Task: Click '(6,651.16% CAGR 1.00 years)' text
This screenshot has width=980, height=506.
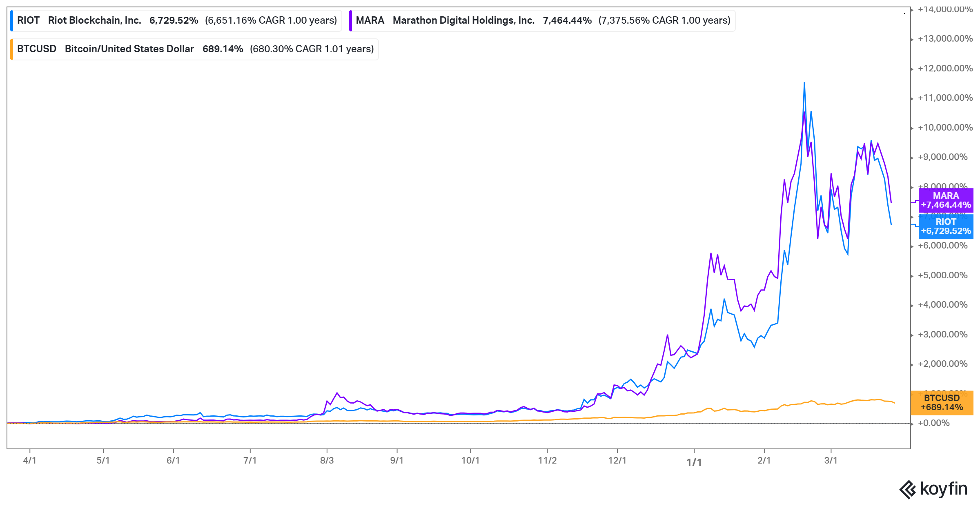Action: [x=271, y=20]
